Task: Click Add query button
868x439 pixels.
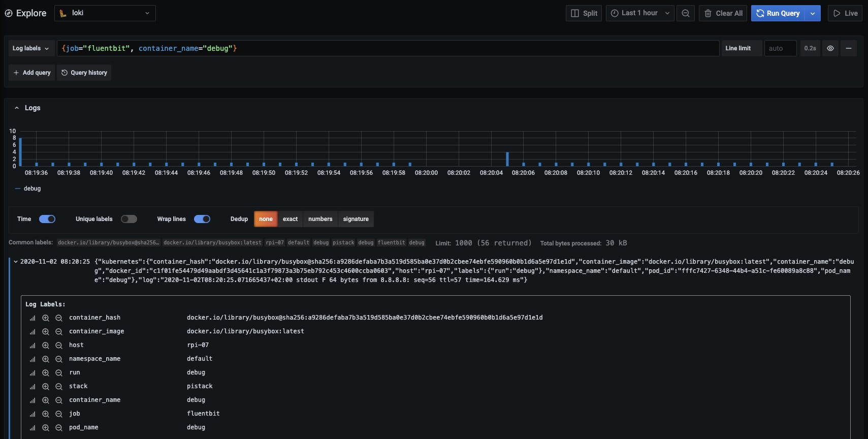Action: coord(31,73)
